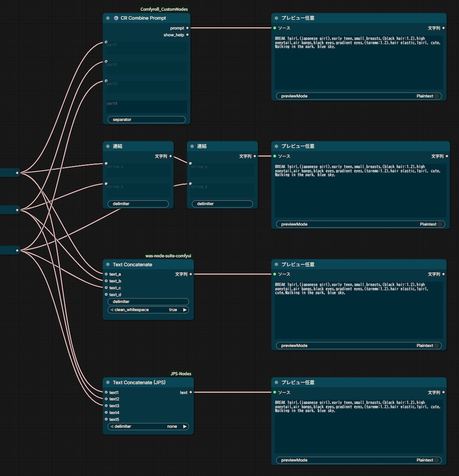
Task: Toggle previewMode Plaintext on the top preview node
Action: click(x=359, y=96)
